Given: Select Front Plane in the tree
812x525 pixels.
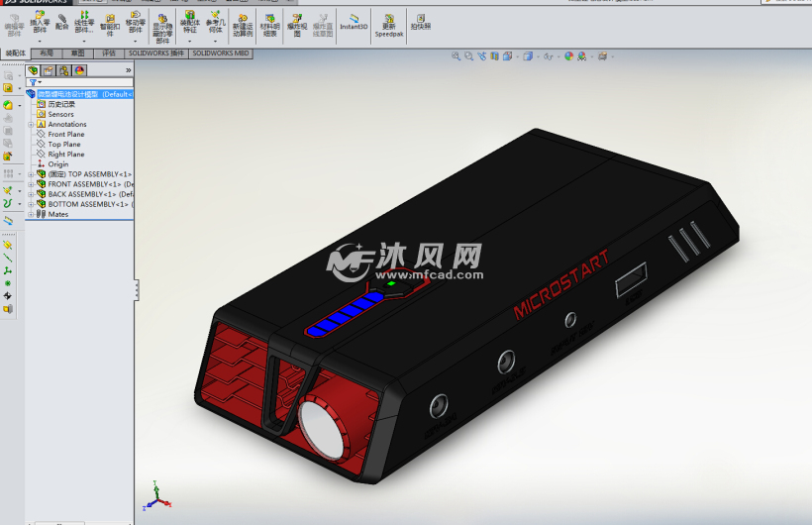Looking at the screenshot, I should click(60, 135).
